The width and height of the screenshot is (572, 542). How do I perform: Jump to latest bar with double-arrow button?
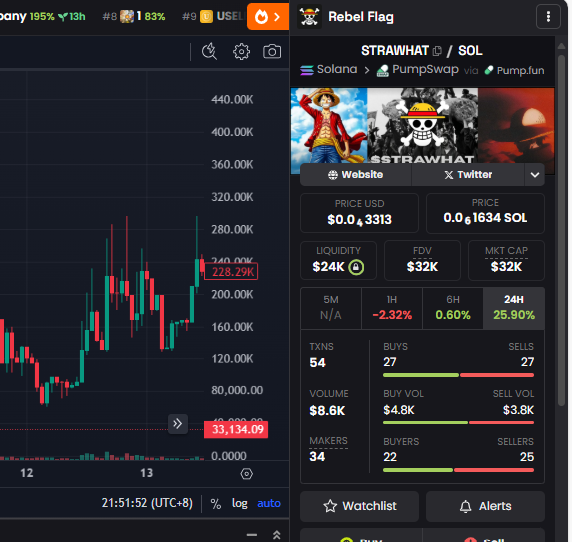(178, 423)
